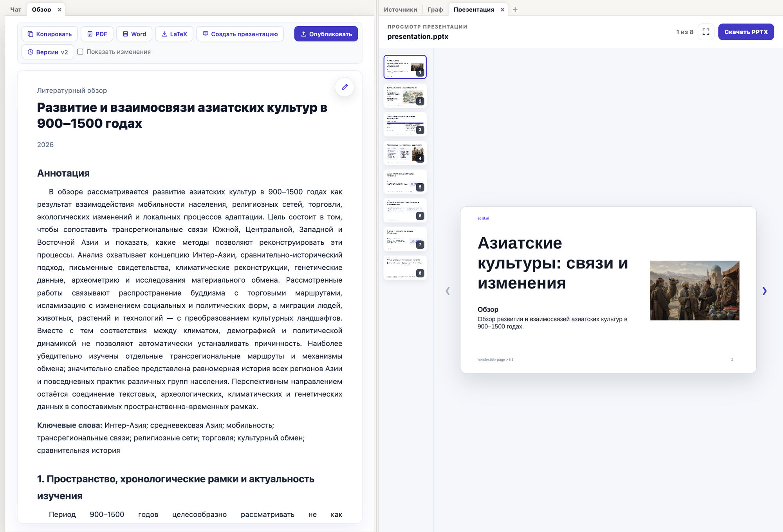Click the Копировать copy button

(49, 34)
